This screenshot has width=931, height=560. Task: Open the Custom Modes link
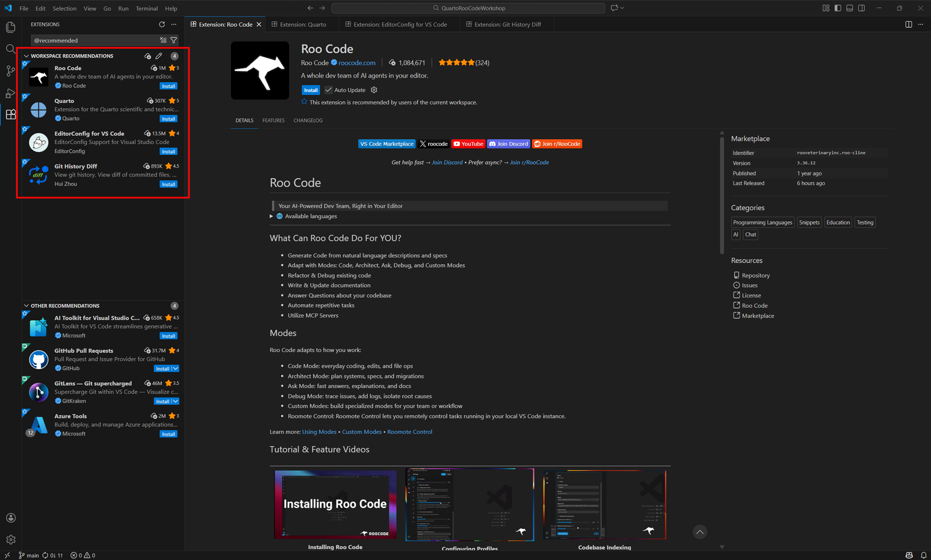point(362,432)
